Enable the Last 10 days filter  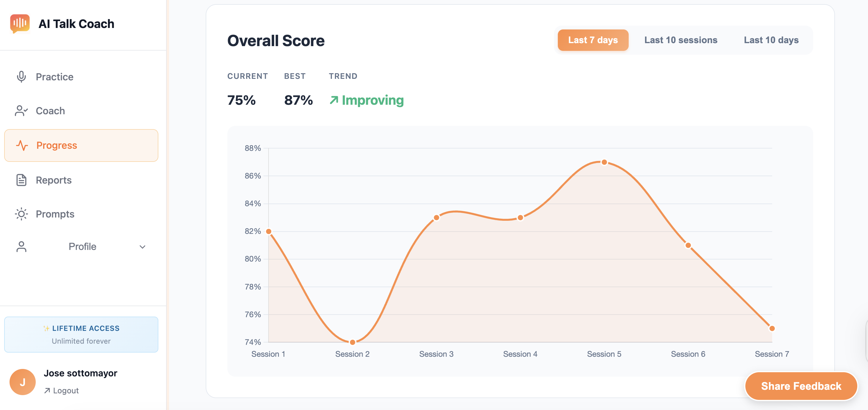pos(771,40)
